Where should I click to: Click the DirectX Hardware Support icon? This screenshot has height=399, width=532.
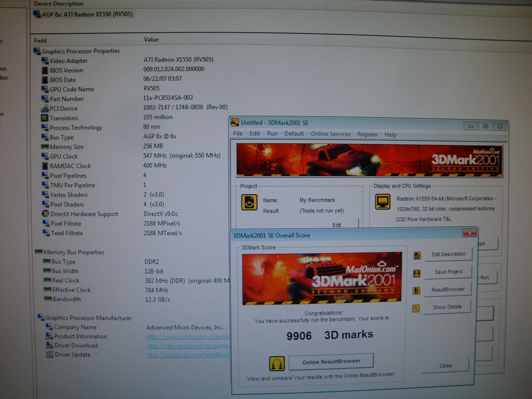(x=45, y=213)
